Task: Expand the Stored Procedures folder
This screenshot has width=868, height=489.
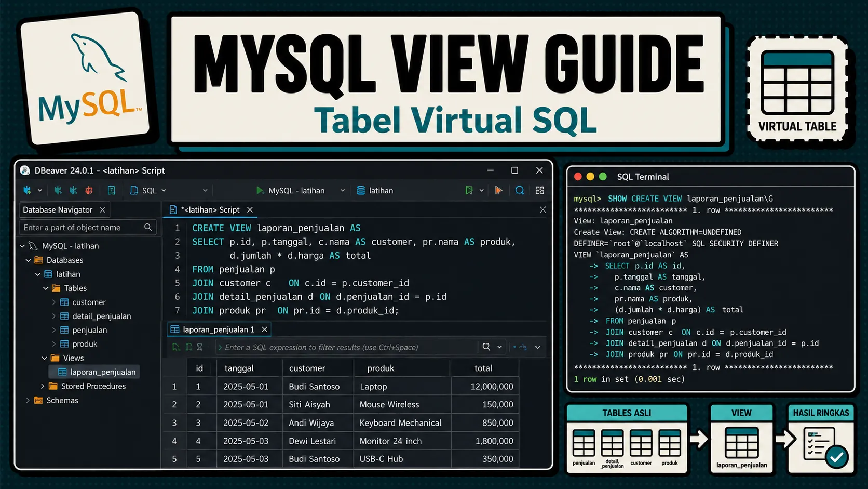Action: [x=43, y=386]
